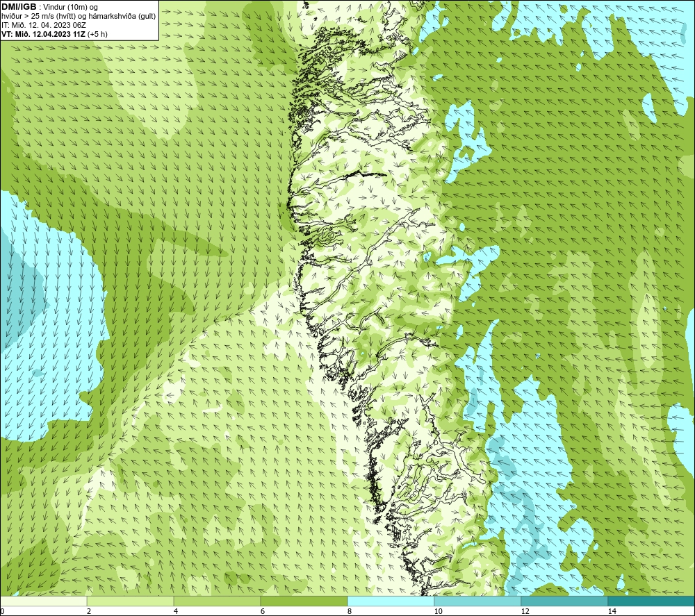Click the legend scale value '10'
Viewport: 695px width, 616px height.
(x=439, y=611)
